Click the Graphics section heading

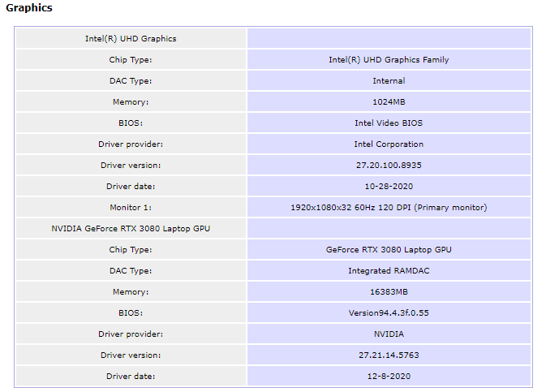pos(29,7)
